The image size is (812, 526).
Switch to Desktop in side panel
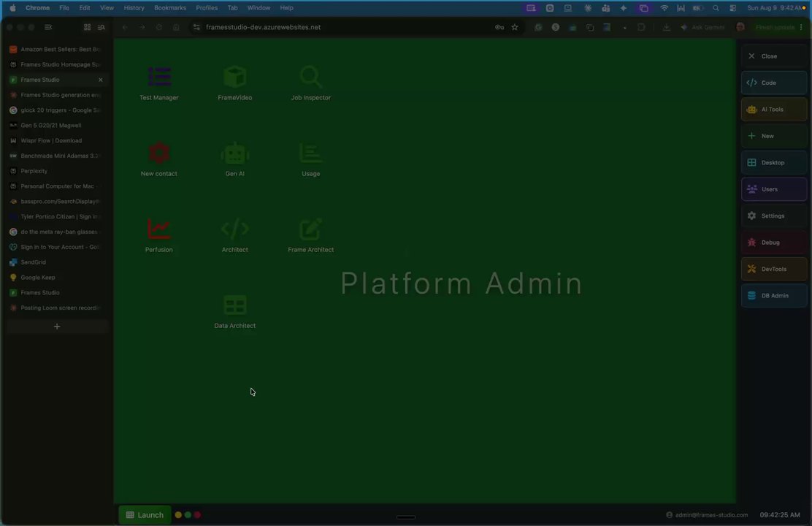click(774, 162)
